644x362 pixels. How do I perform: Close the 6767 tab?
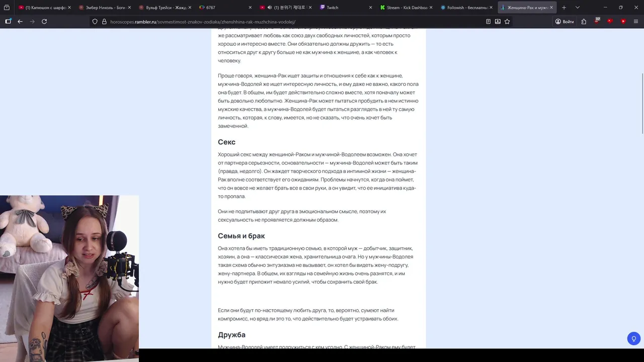pos(250,8)
